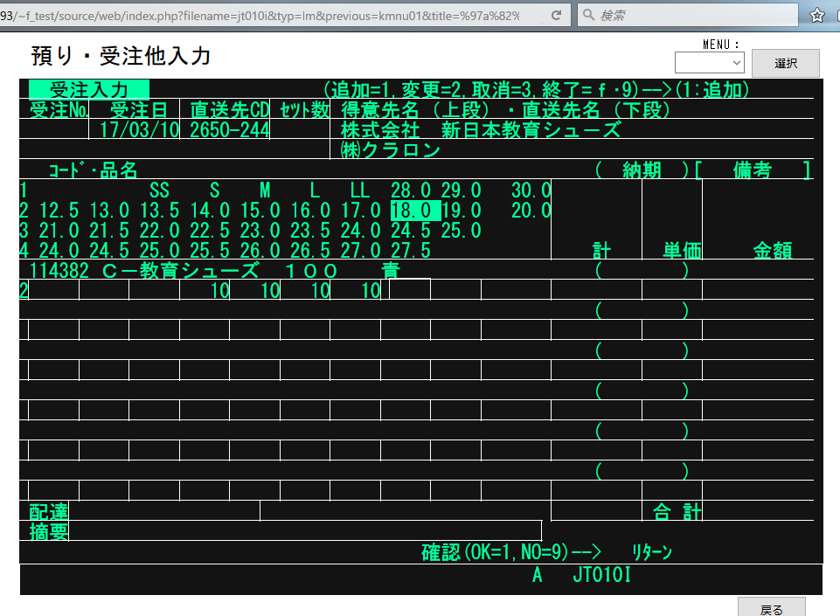840x616 pixels.
Task: Click the magnifier icon in search box
Action: 588,16
